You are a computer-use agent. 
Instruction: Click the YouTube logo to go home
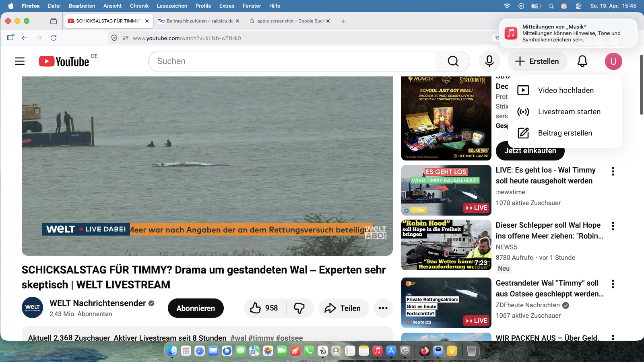point(64,61)
